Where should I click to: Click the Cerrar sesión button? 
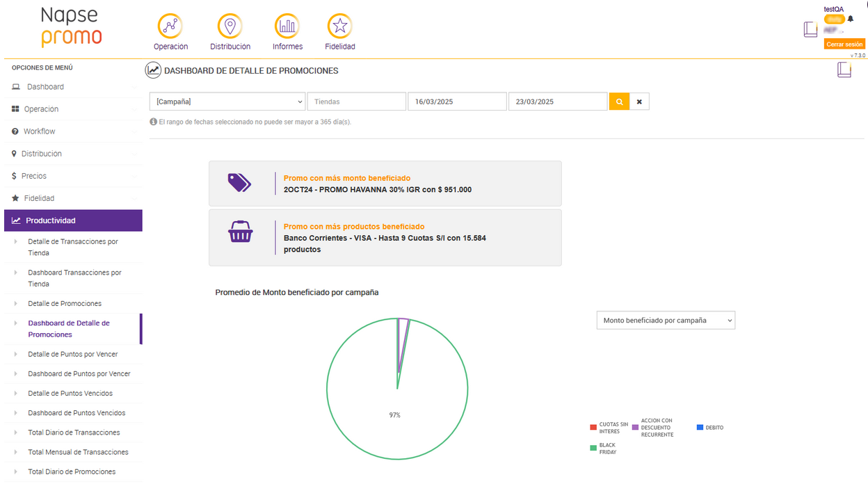tap(844, 45)
